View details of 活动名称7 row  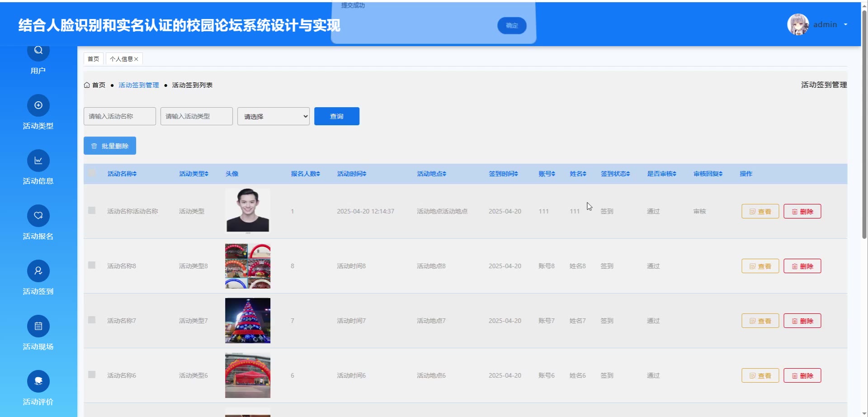pyautogui.click(x=760, y=321)
